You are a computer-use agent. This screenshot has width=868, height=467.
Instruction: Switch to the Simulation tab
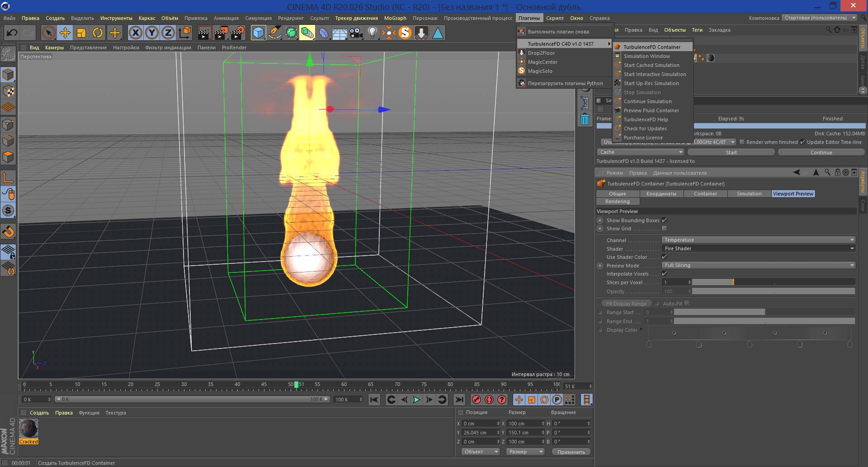click(749, 194)
